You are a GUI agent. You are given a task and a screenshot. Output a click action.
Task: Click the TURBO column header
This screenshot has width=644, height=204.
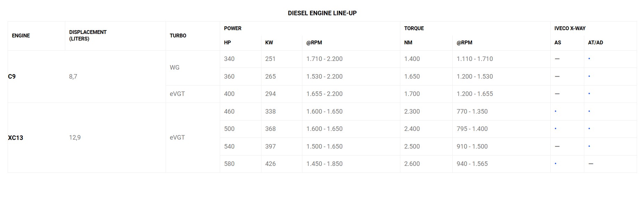178,36
